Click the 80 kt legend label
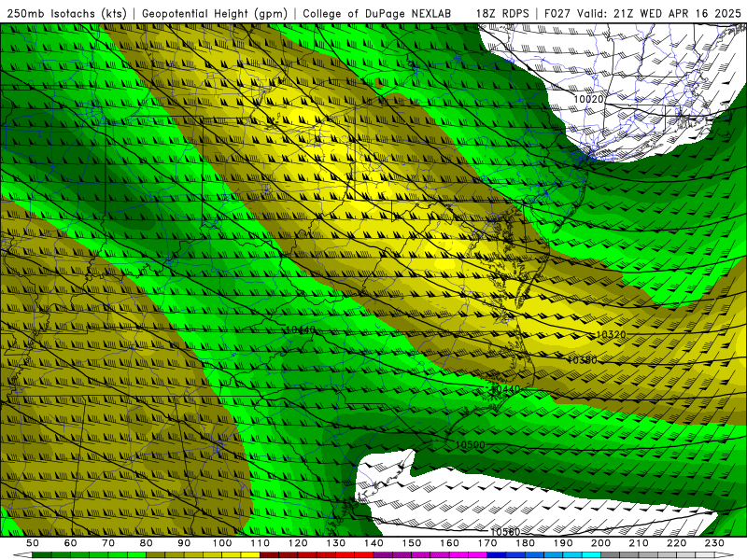 pyautogui.click(x=146, y=543)
